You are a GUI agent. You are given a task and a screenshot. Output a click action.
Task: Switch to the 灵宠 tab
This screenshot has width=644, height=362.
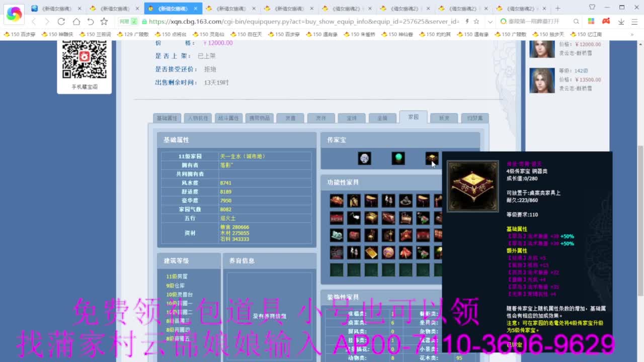[x=290, y=117]
